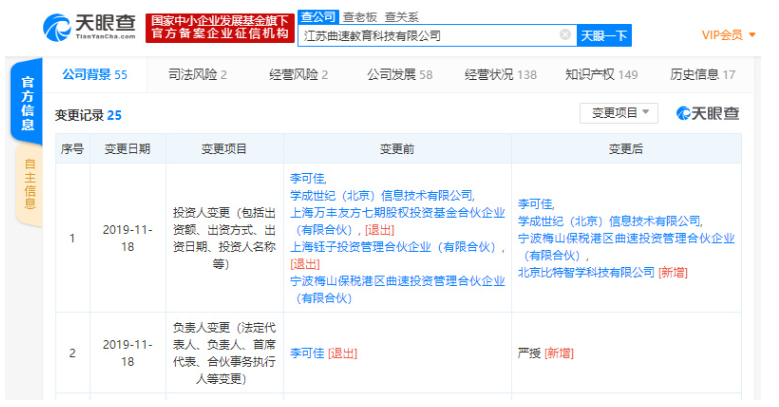Screen dimensions: 779x407
Task: Click the 投资人变更 item in row 1
Action: [224, 238]
